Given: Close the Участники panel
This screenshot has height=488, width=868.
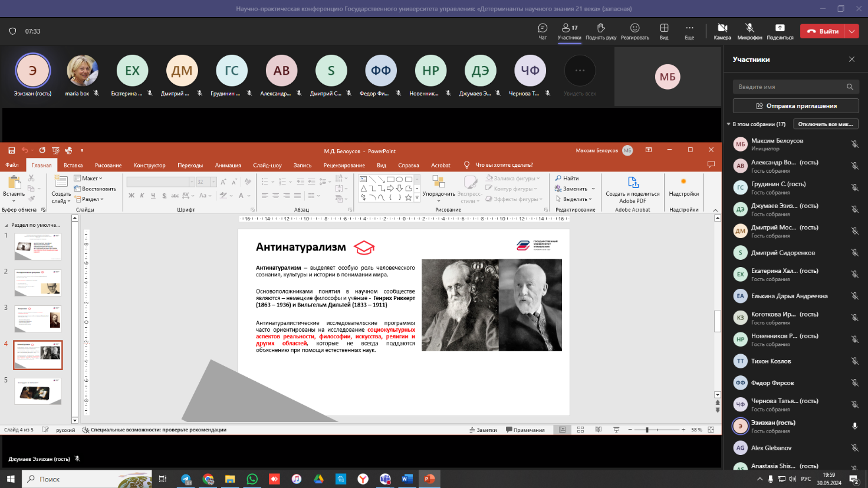Looking at the screenshot, I should coord(851,60).
